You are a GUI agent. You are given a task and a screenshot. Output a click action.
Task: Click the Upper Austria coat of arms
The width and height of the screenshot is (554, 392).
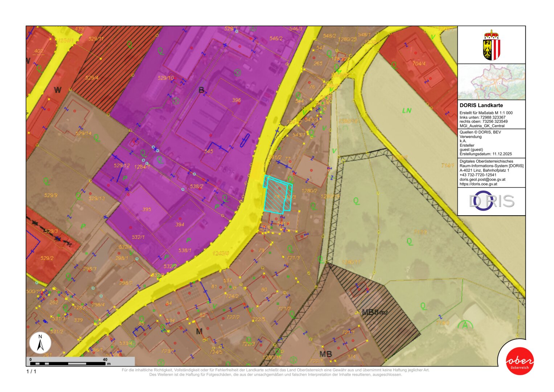pyautogui.click(x=491, y=45)
